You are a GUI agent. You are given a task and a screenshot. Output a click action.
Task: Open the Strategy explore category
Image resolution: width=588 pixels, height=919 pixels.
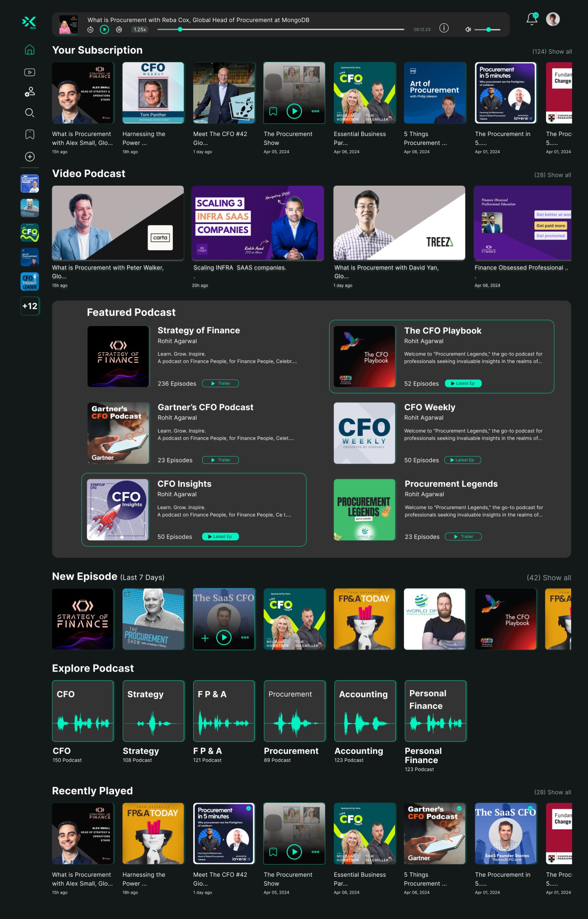pyautogui.click(x=153, y=711)
